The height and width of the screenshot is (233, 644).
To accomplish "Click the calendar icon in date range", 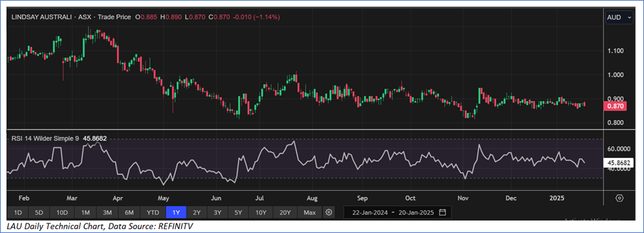I will tap(442, 212).
